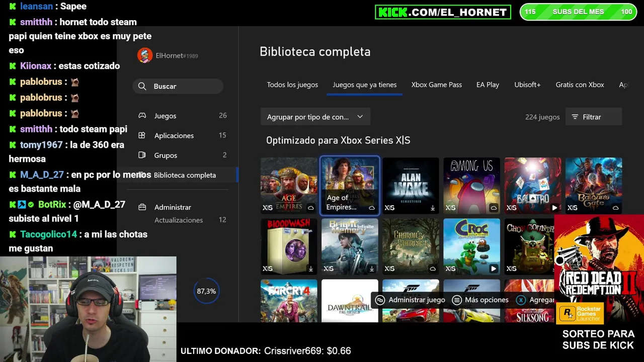Click chat user BotRix name
The width and height of the screenshot is (644, 362).
click(52, 205)
